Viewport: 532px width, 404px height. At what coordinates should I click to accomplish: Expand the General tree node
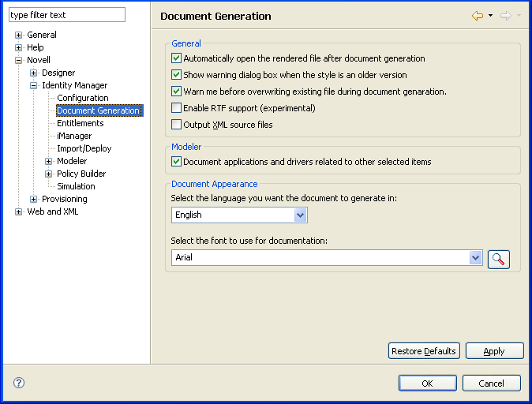tap(18, 35)
